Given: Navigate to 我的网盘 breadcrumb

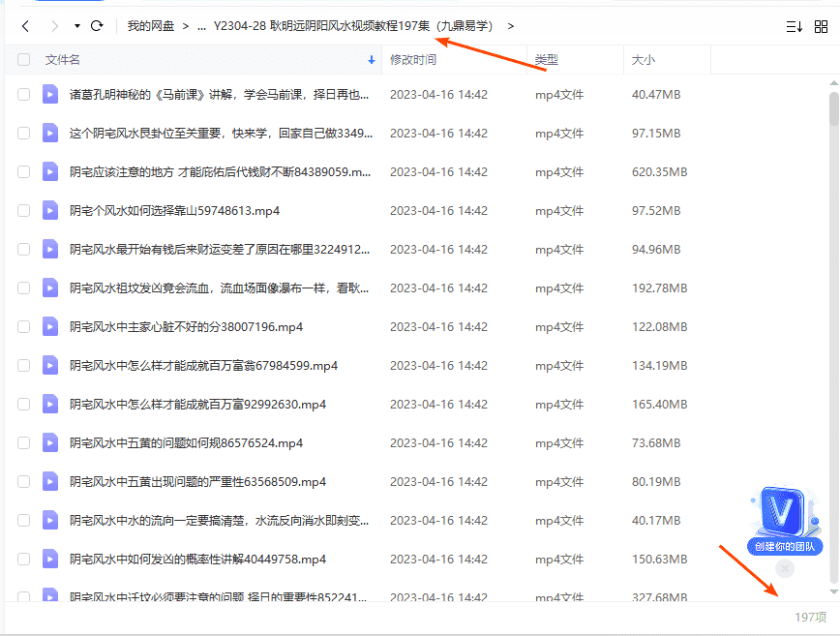Looking at the screenshot, I should pyautogui.click(x=150, y=26).
